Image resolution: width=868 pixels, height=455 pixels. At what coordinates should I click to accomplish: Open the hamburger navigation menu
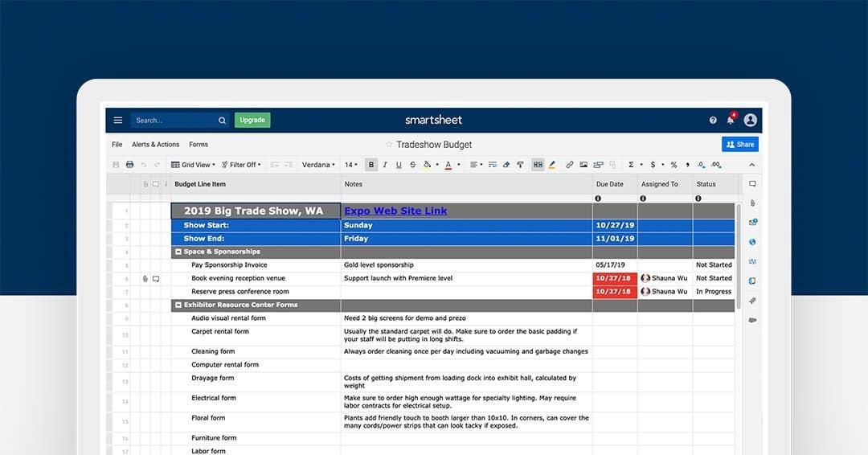[118, 121]
